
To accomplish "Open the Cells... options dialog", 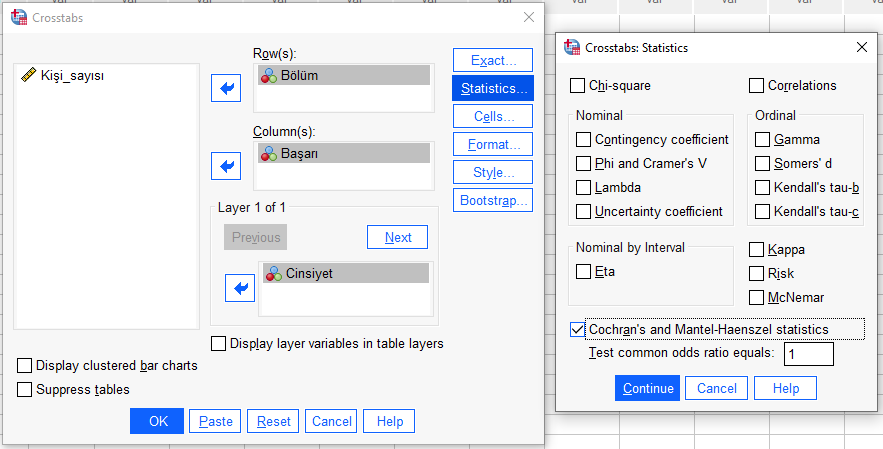I will click(492, 116).
